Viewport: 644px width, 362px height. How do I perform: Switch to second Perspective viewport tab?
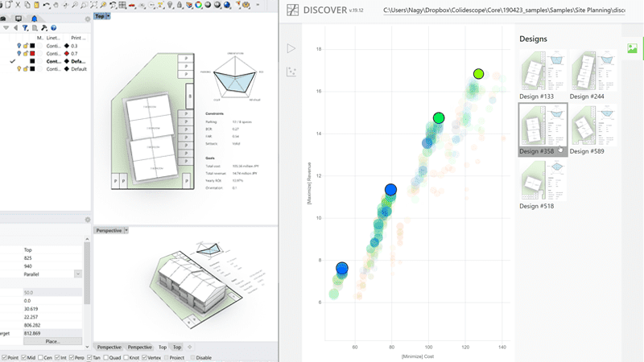point(139,347)
